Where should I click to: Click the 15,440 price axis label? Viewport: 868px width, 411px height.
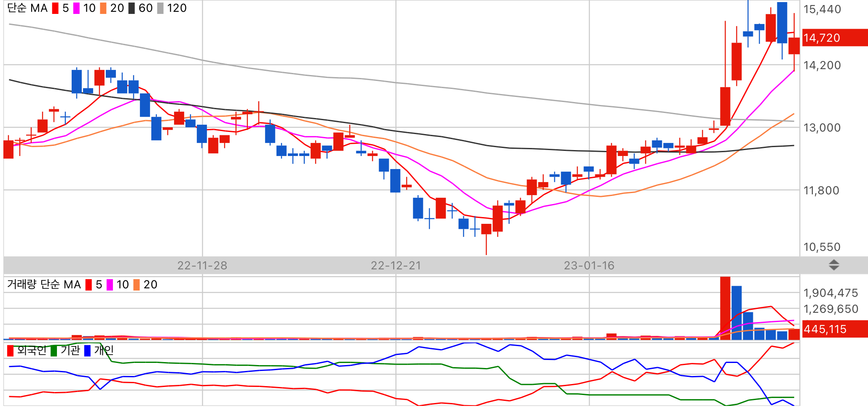tap(822, 9)
